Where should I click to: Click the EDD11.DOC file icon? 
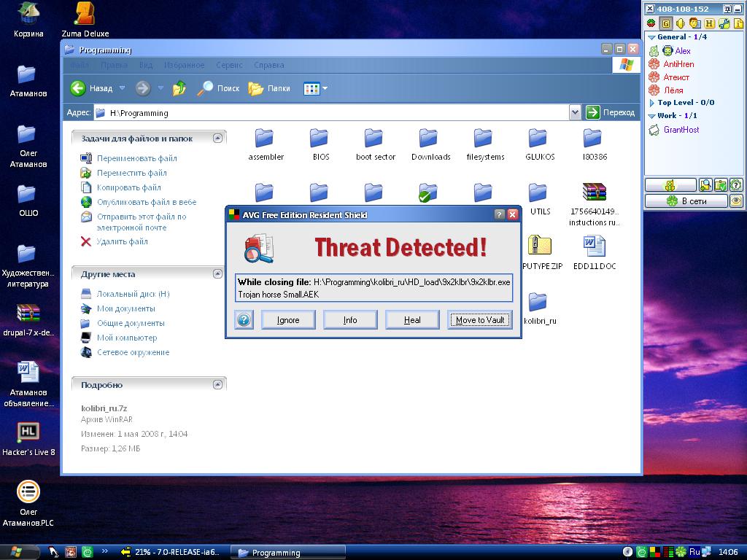click(x=592, y=246)
